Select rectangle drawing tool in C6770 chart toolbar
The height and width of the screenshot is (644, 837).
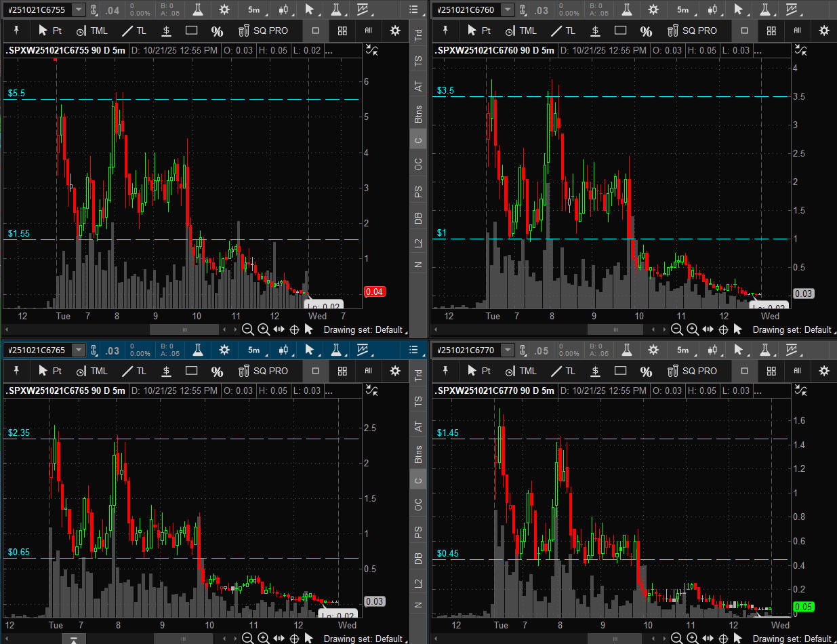click(620, 371)
